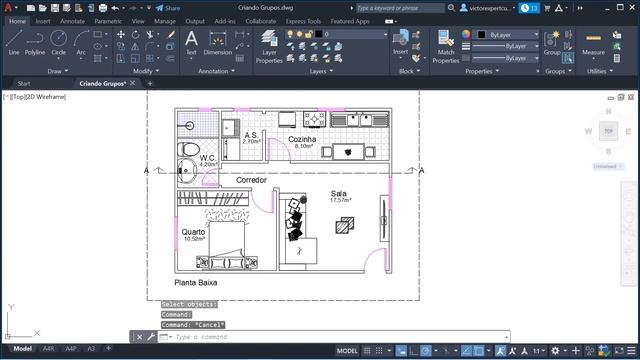Image resolution: width=640 pixels, height=360 pixels.
Task: Click the color wheel object color icon
Action: click(x=466, y=34)
